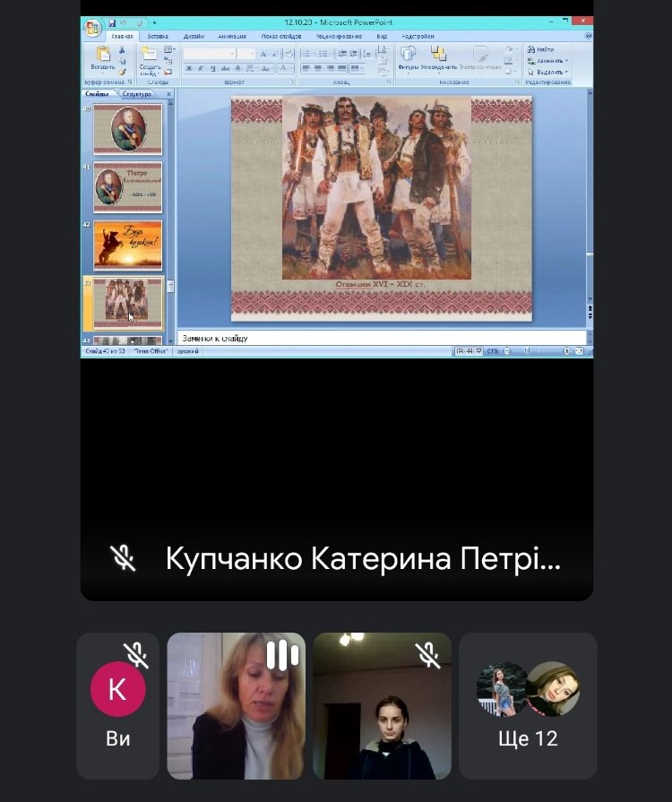The width and height of the screenshot is (672, 802).
Task: Click the Cut scissors icon
Action: point(122,50)
